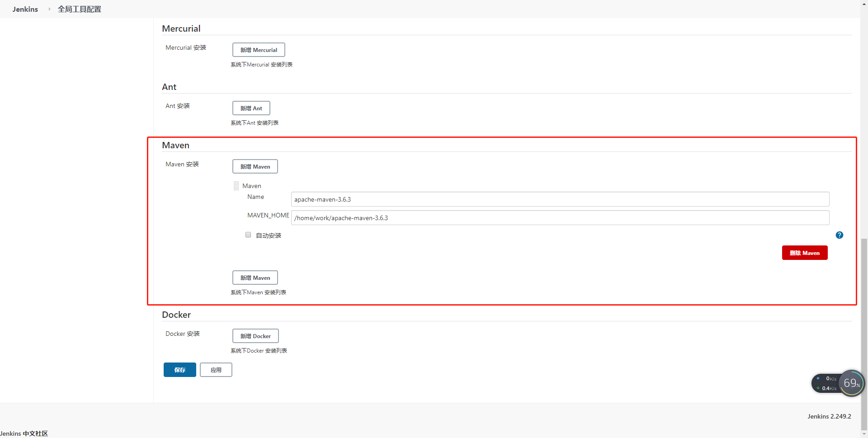The width and height of the screenshot is (868, 438).
Task: Open the network speed monitor widget
Action: 827,383
